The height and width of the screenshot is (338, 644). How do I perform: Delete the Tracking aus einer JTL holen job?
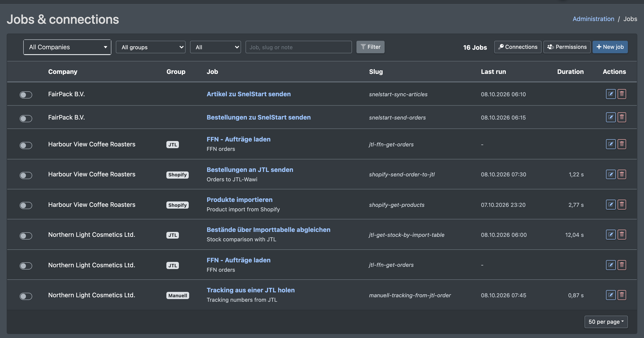622,295
